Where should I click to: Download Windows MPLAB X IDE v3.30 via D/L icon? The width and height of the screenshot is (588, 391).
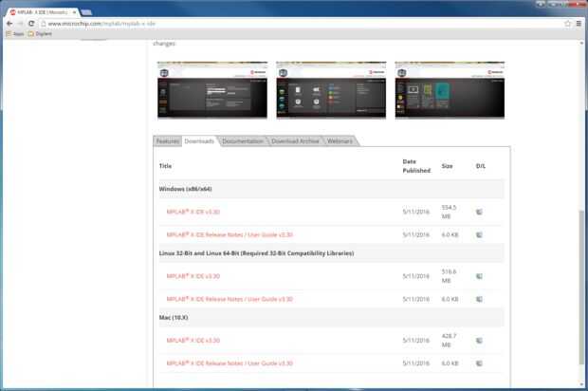tap(479, 212)
